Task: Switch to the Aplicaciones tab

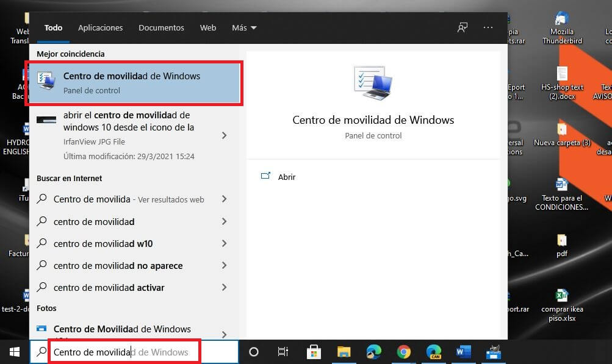Action: pyautogui.click(x=100, y=27)
